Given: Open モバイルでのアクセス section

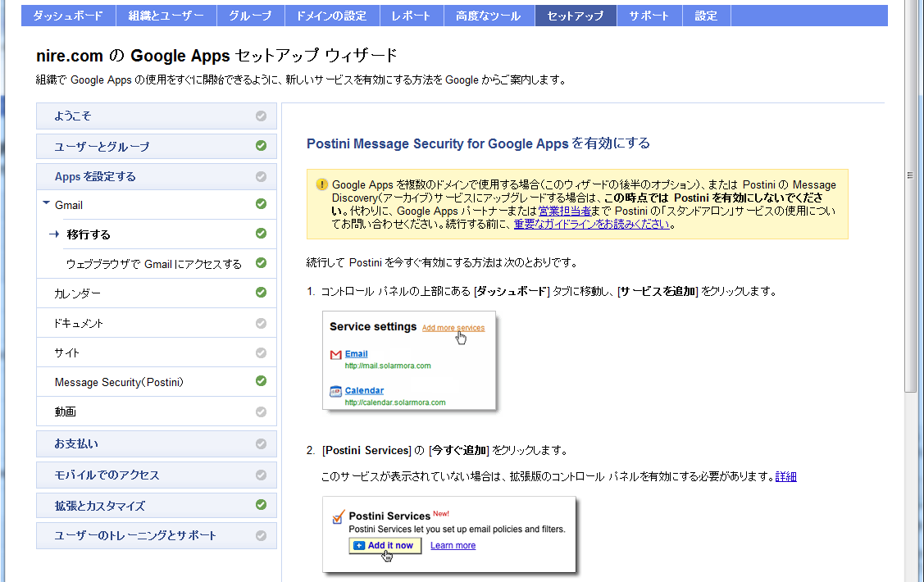Looking at the screenshot, I should [x=156, y=475].
